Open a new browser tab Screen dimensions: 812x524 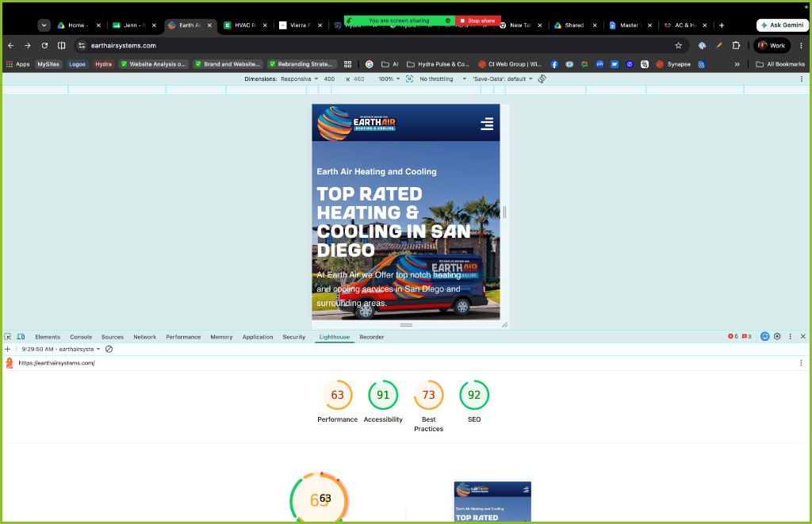(x=722, y=25)
